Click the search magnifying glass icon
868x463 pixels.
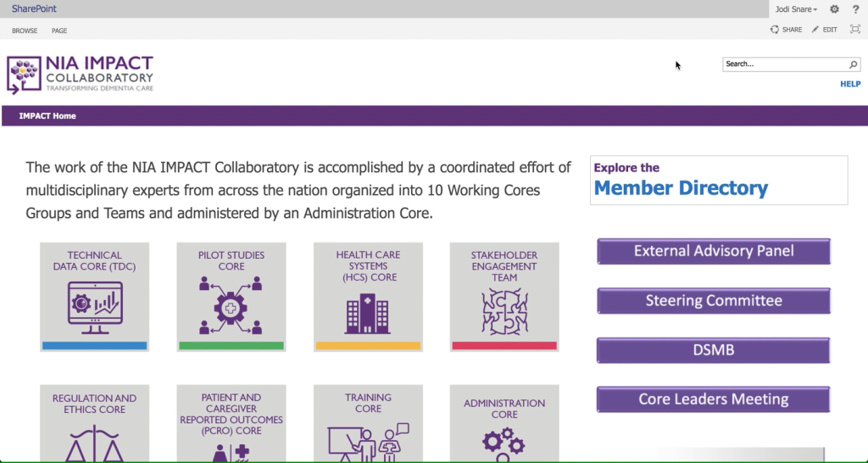tap(853, 64)
